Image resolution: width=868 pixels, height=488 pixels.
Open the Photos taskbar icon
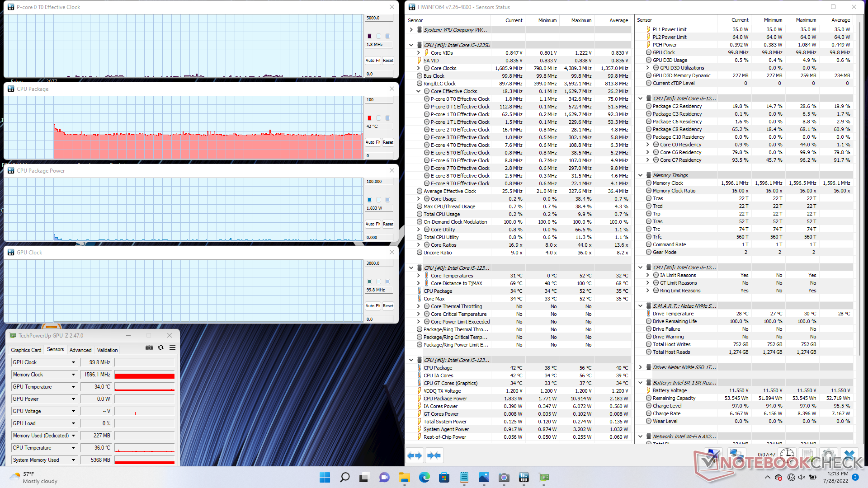coord(484,477)
